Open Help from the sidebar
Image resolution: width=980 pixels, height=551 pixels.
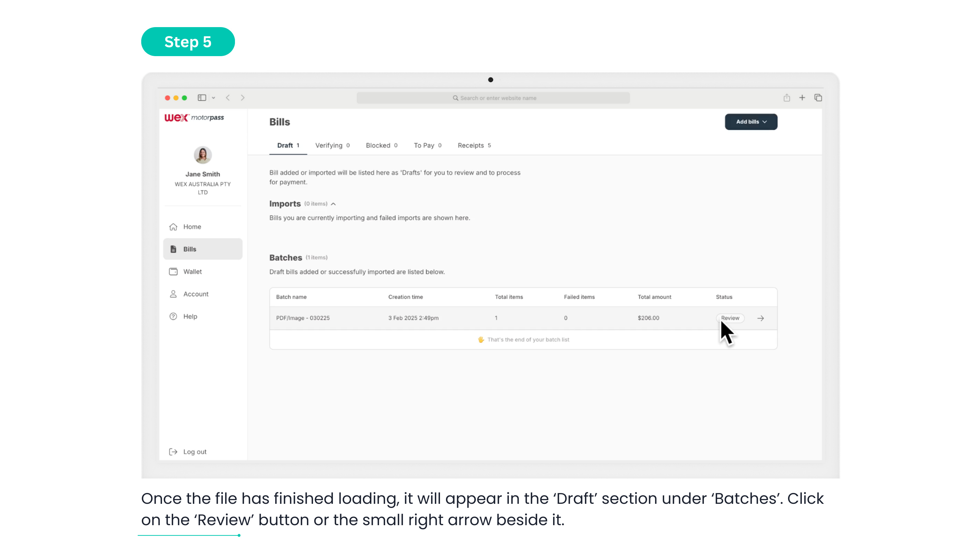coord(190,317)
